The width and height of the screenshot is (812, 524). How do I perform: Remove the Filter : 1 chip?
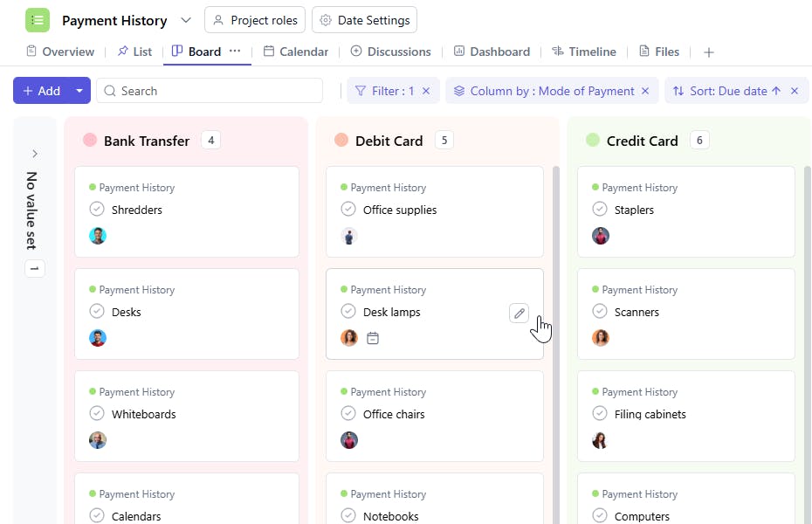click(x=425, y=91)
